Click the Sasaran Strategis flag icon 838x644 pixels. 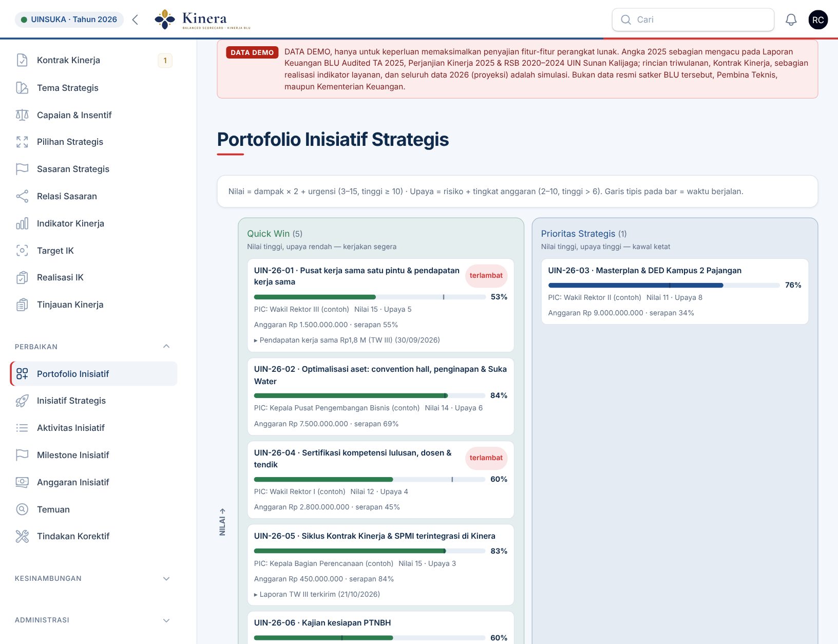(22, 169)
